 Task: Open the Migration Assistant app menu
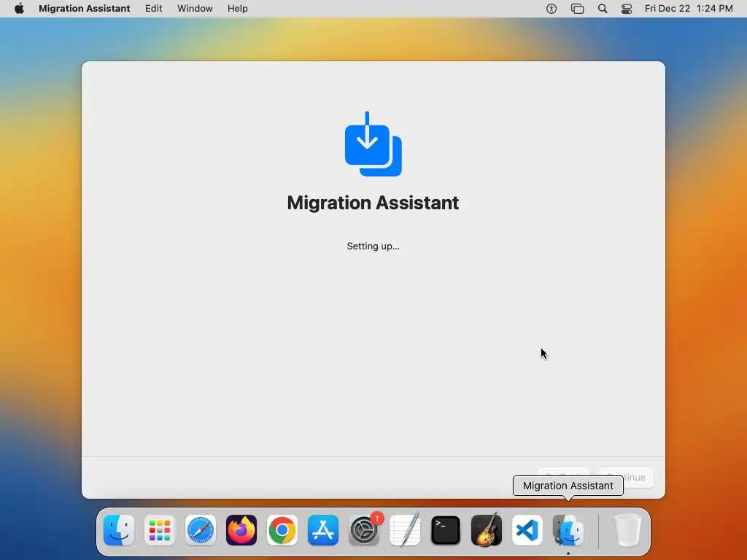[85, 9]
